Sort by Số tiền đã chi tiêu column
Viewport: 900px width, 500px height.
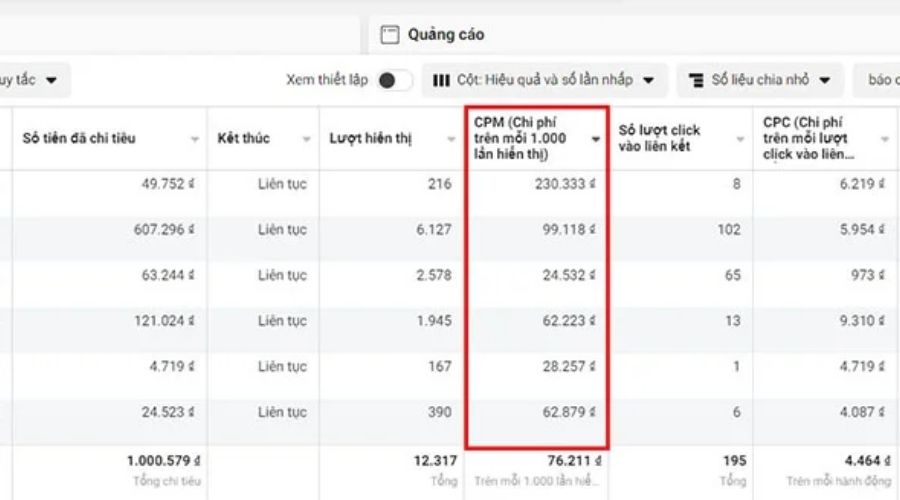79,138
